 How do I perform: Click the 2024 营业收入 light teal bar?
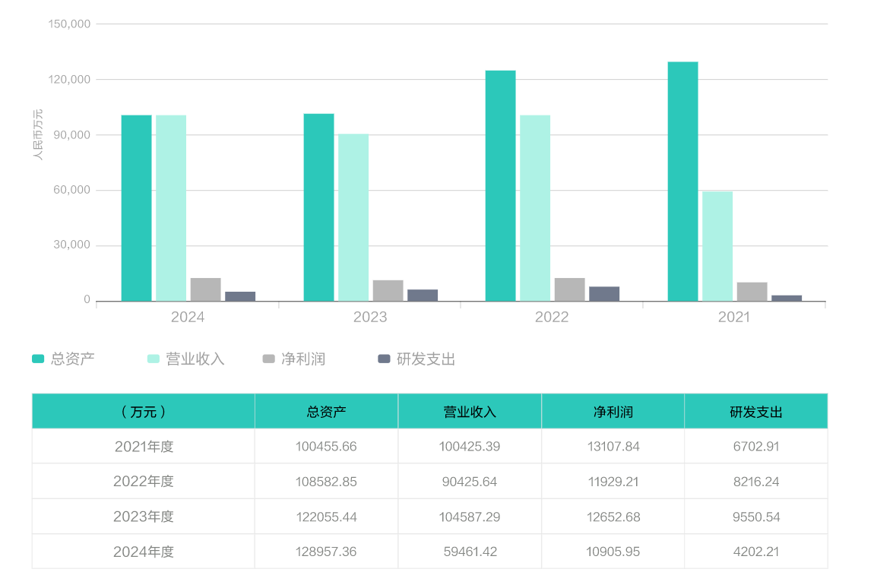click(171, 208)
